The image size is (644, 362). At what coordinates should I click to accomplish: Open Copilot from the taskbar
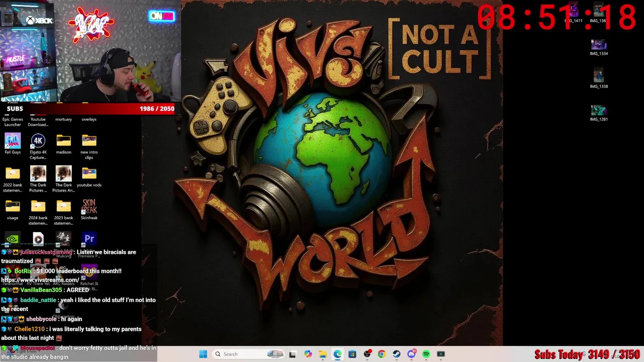[308, 354]
